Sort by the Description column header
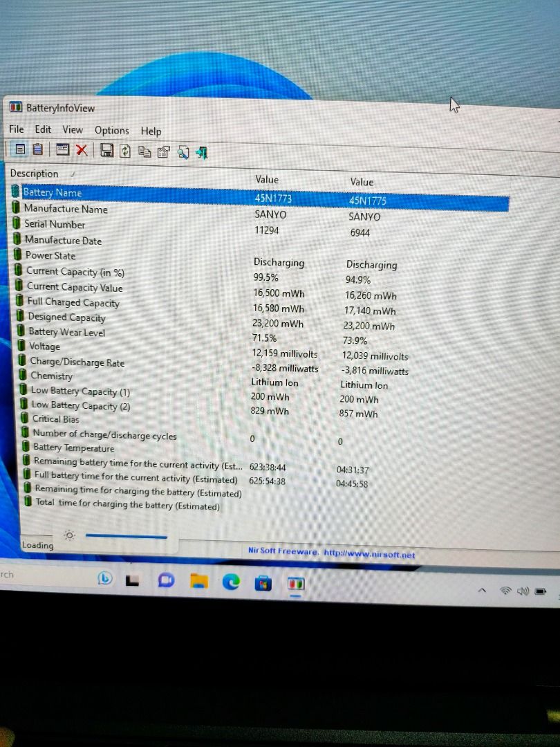Viewport: 560px width, 747px height. (35, 174)
